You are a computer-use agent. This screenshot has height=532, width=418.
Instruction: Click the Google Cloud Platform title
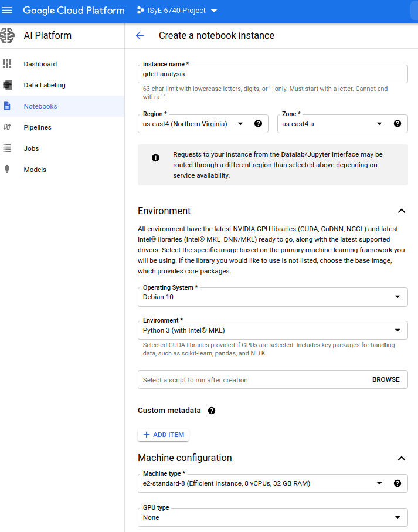click(74, 11)
